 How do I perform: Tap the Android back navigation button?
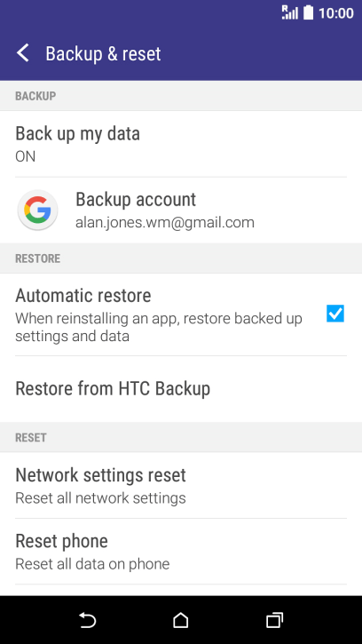88,620
